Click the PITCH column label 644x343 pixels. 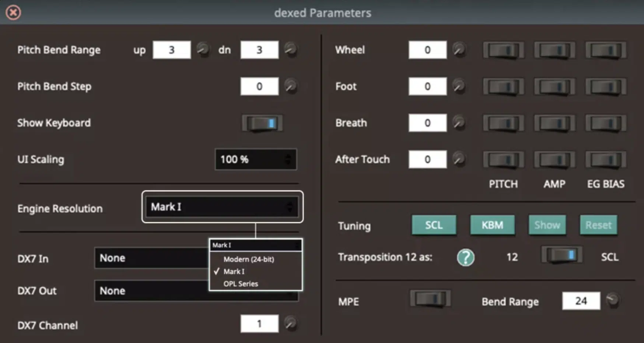pyautogui.click(x=503, y=184)
